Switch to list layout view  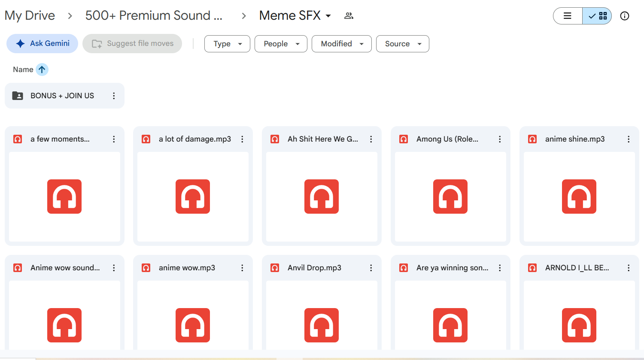568,16
